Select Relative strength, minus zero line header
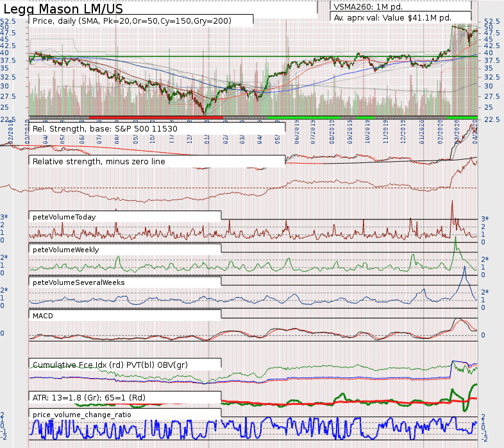The height and width of the screenshot is (448, 504). point(99,161)
